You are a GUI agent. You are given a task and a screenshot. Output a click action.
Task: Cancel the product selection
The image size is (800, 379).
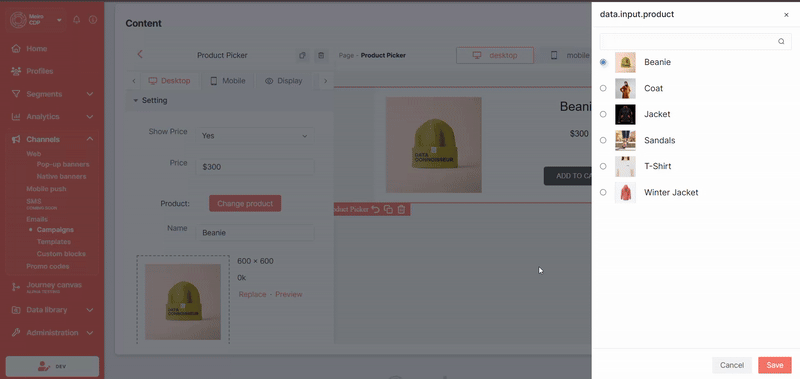coord(732,365)
